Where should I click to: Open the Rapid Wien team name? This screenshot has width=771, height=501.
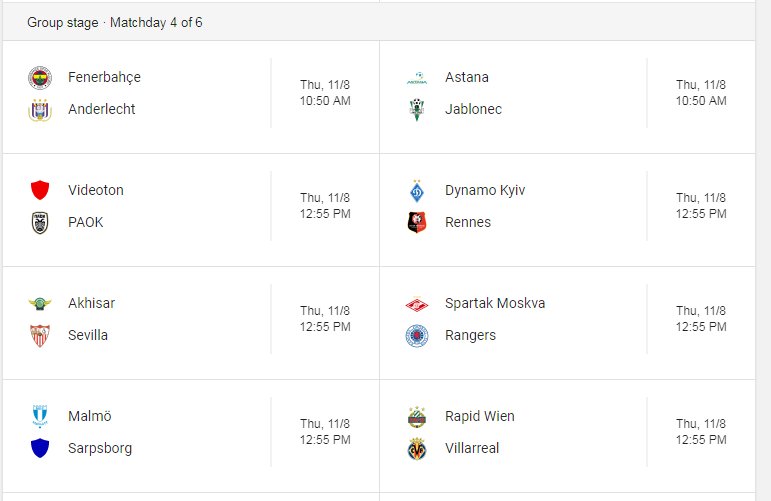click(480, 416)
